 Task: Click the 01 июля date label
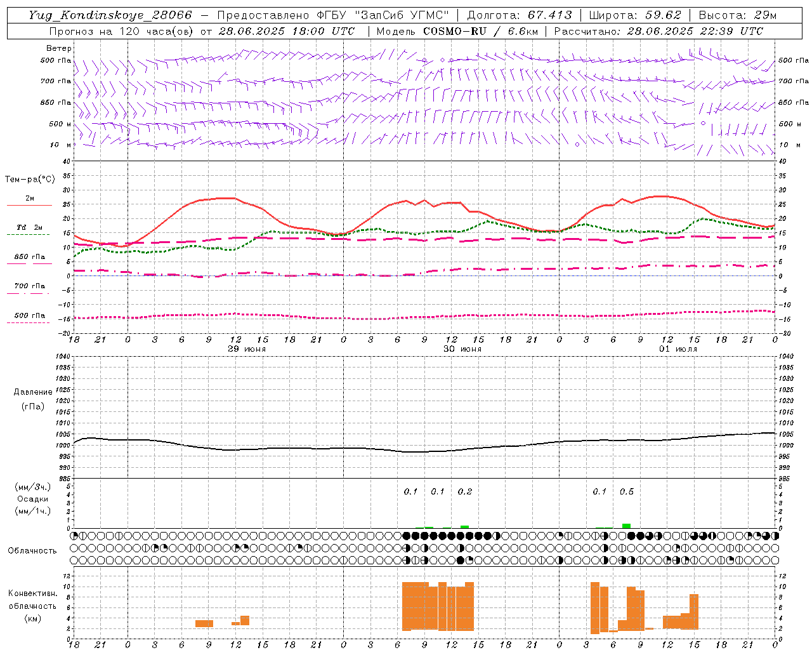click(x=678, y=349)
